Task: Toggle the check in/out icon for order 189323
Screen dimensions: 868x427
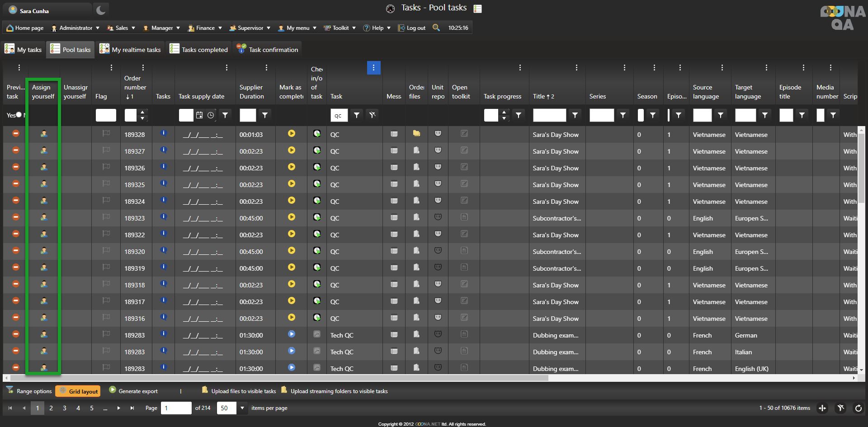Action: 317,217
